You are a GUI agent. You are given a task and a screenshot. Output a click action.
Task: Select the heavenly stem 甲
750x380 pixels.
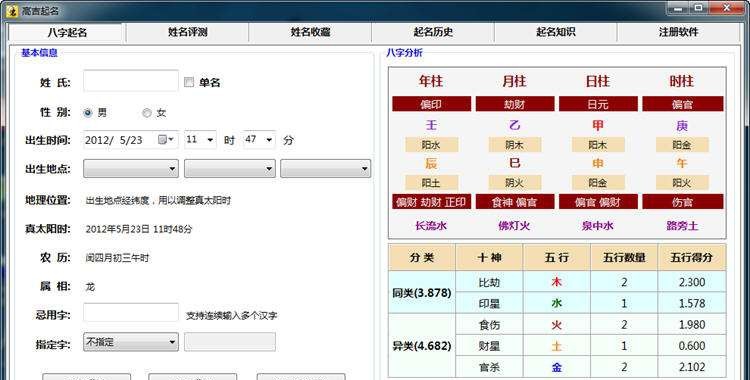point(598,125)
